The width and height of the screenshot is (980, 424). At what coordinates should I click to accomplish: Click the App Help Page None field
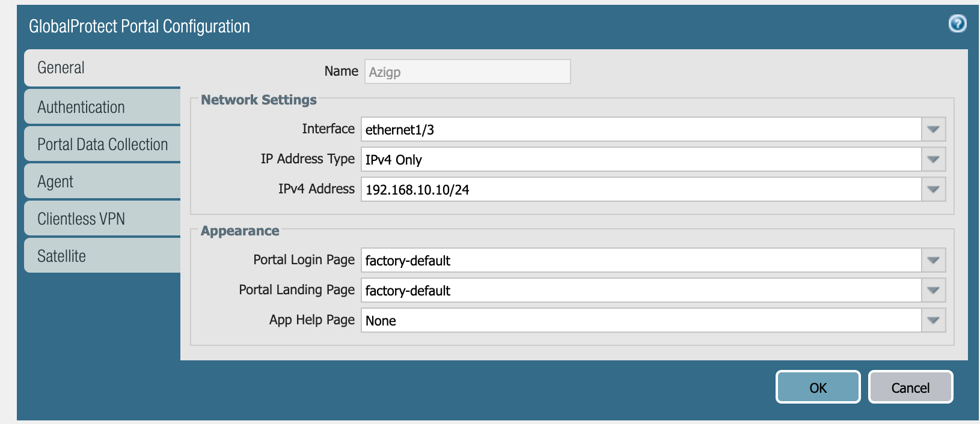tap(641, 320)
